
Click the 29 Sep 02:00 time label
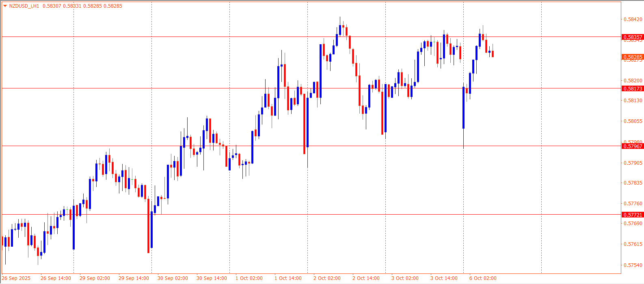click(x=95, y=278)
